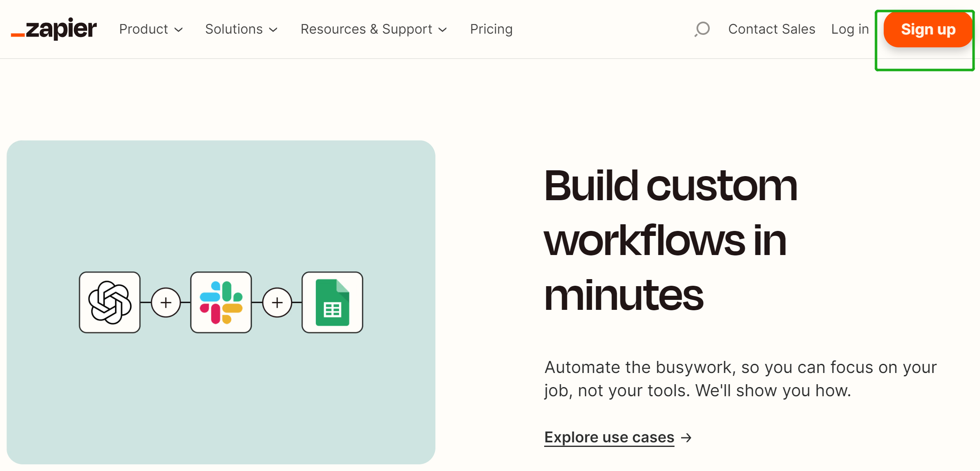Screen dimensions: 980x471
Task: Expand the Product dropdown chevron
Action: 179,30
